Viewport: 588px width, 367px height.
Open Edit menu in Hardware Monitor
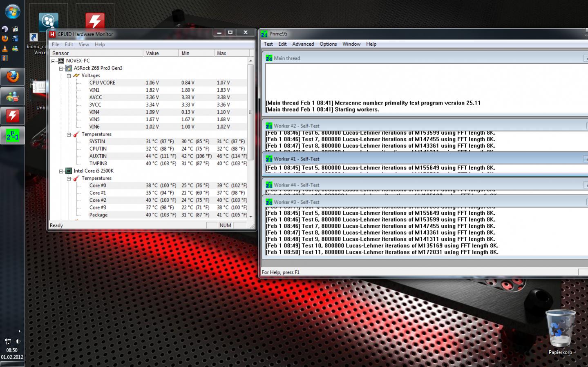(69, 44)
